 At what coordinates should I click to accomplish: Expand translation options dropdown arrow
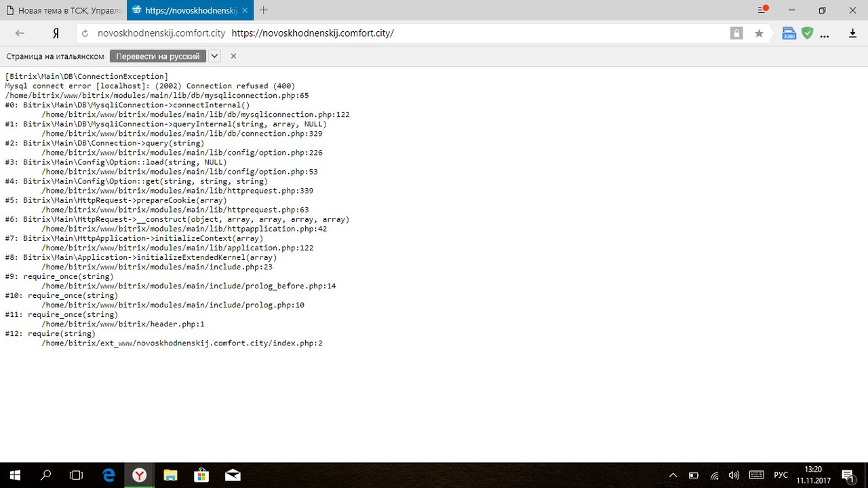coord(214,56)
